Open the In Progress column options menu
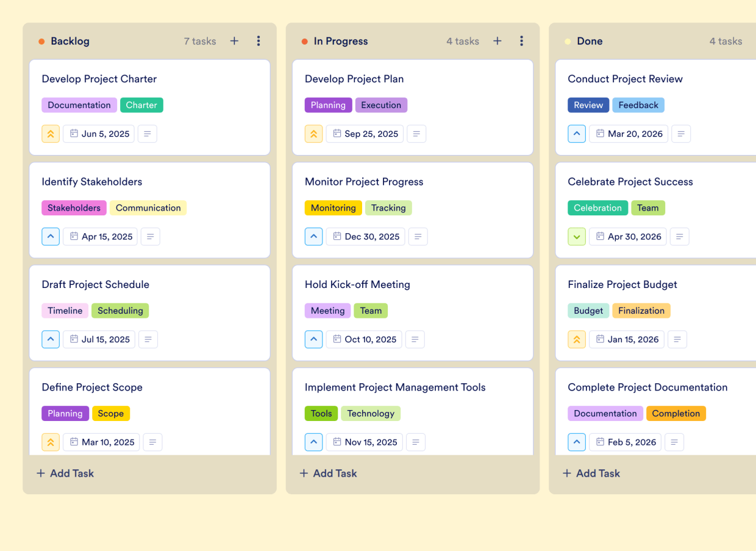The height and width of the screenshot is (551, 756). (x=521, y=41)
